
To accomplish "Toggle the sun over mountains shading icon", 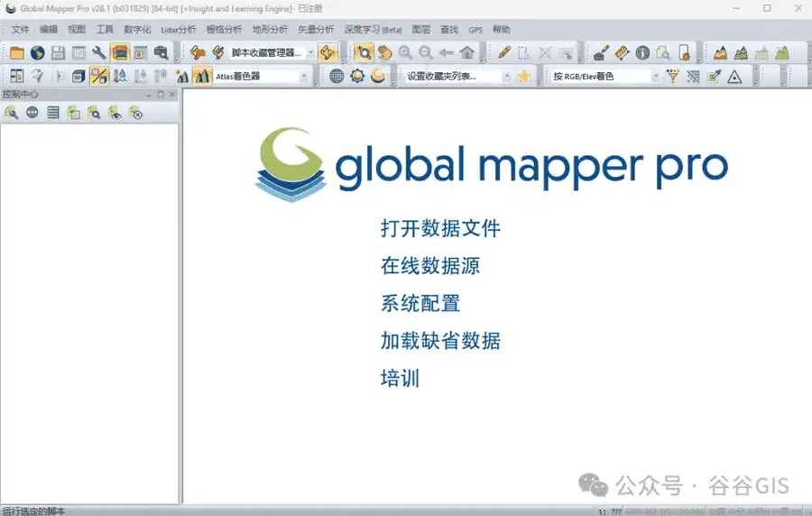I will (181, 77).
